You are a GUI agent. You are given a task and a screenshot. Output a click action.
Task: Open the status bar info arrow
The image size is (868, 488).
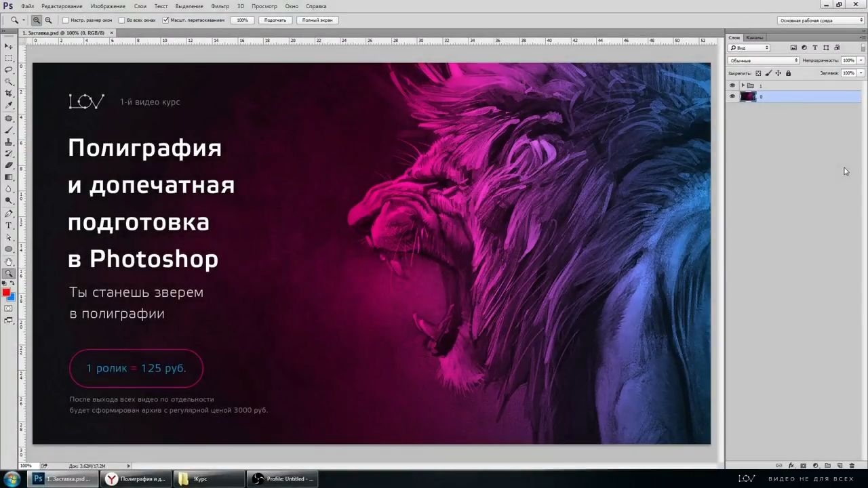click(129, 466)
